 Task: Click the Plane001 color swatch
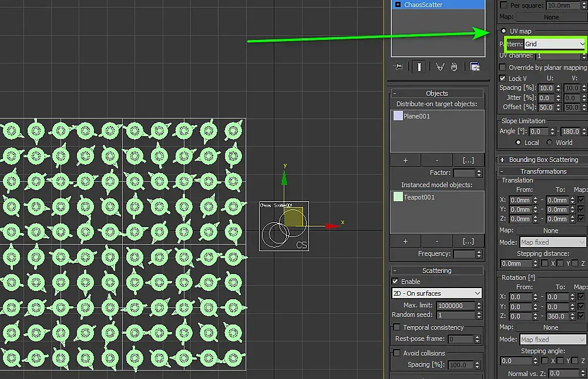pos(398,116)
